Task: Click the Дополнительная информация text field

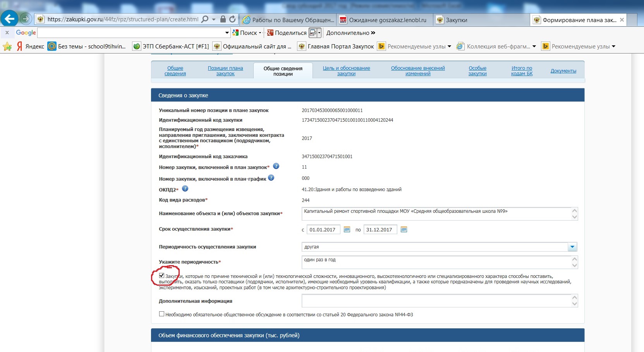Action: 436,301
